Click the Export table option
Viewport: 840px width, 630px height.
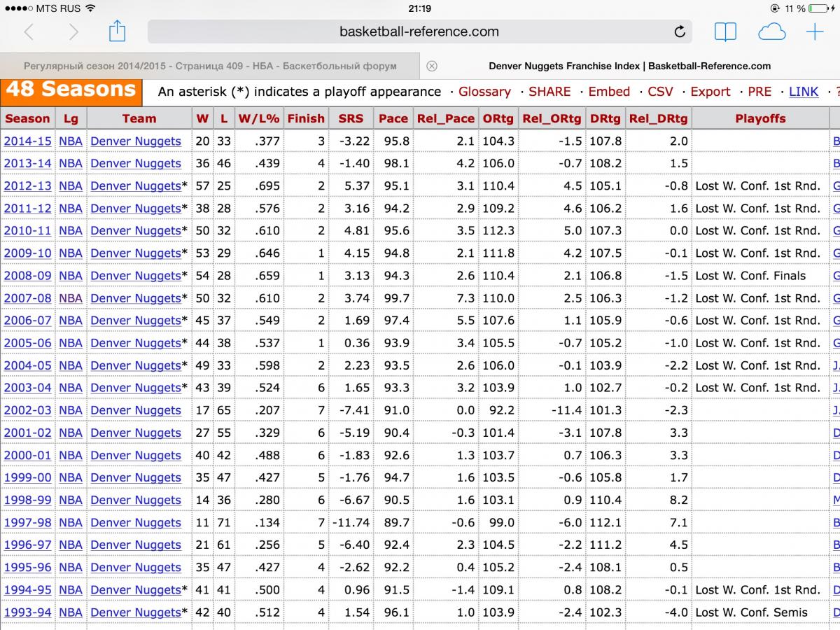pos(710,92)
